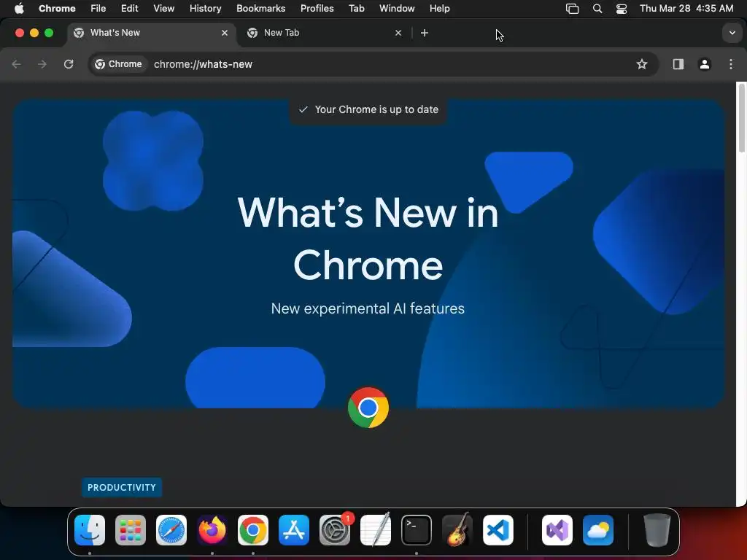Bookmark this page with the star icon

(642, 64)
